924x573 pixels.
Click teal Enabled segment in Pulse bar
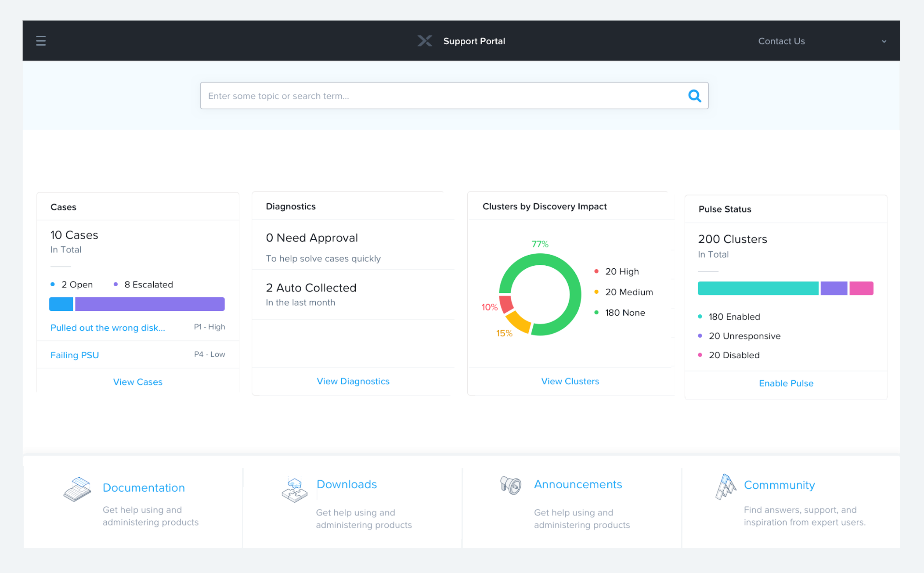coord(758,288)
